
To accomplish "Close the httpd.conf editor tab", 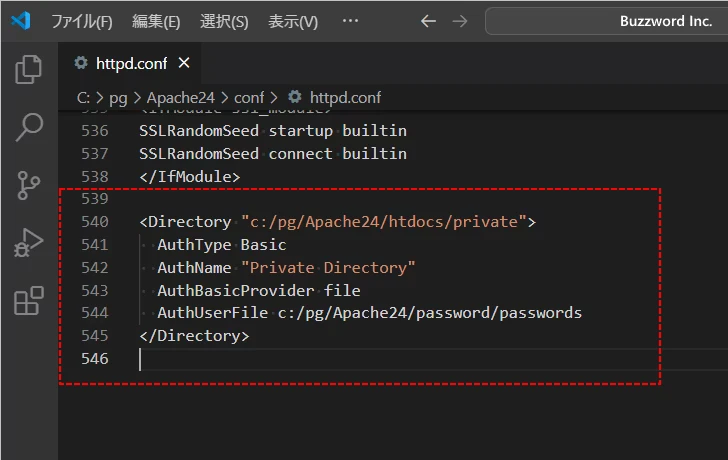I will (184, 63).
